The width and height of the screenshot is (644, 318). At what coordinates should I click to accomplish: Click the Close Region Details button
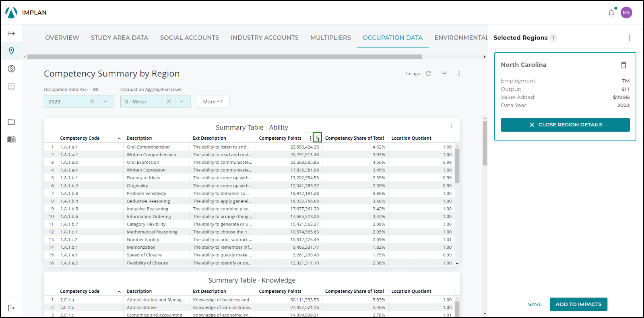565,125
